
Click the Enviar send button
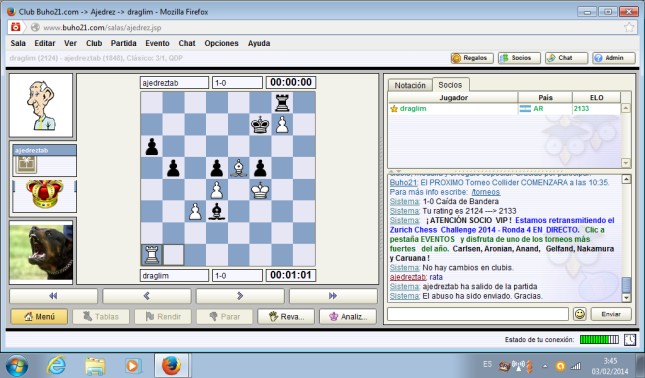click(x=611, y=314)
